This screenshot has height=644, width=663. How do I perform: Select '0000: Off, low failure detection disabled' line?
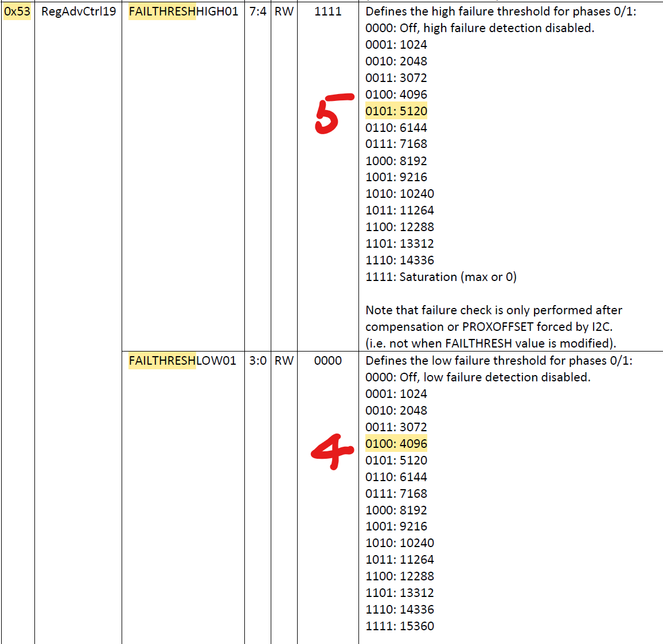click(x=477, y=377)
